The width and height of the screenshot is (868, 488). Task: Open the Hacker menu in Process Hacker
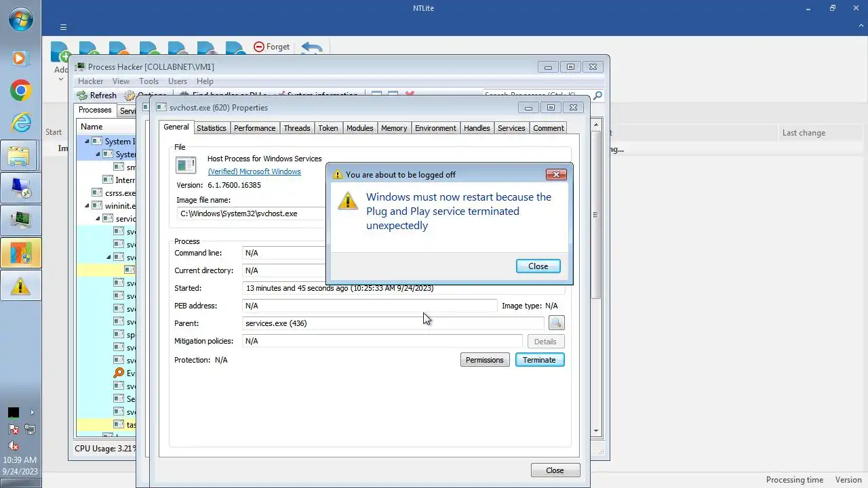coord(90,81)
